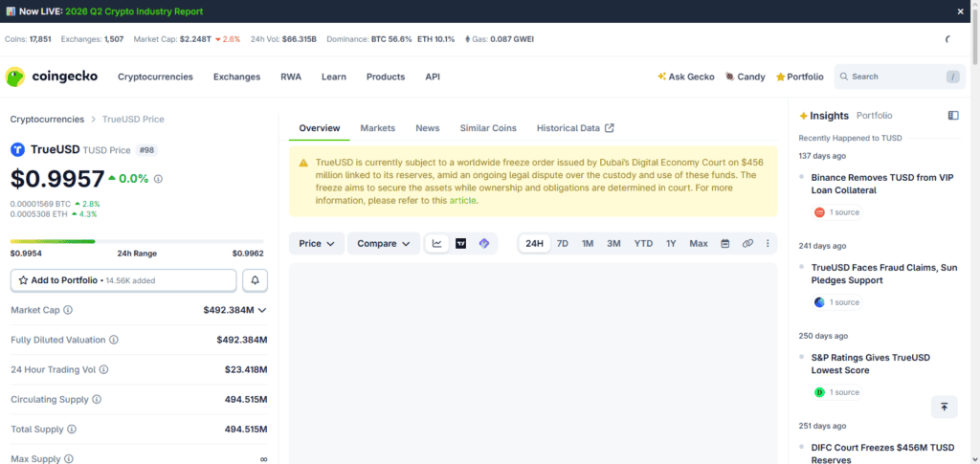Switch to the Similar Coins tab

[488, 128]
